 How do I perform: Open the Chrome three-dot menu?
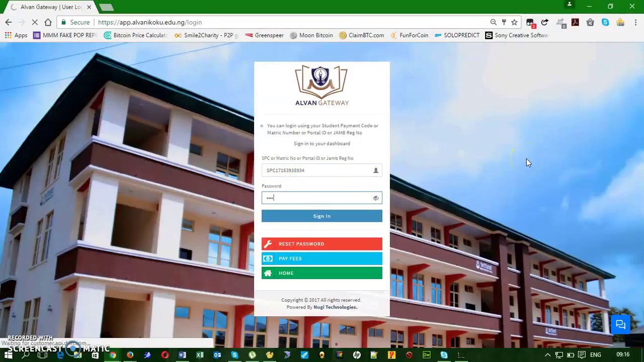[x=635, y=22]
